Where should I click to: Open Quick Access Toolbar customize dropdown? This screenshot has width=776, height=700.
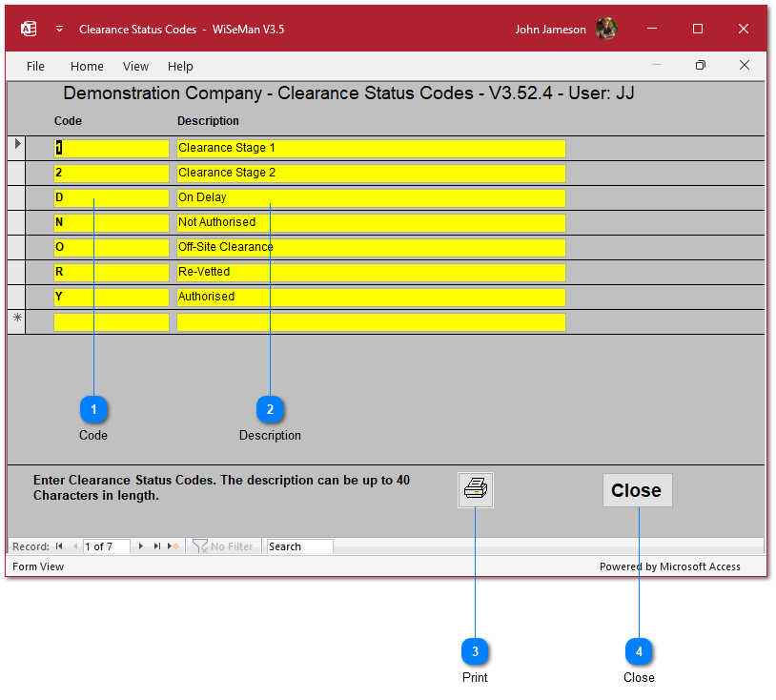point(59,30)
